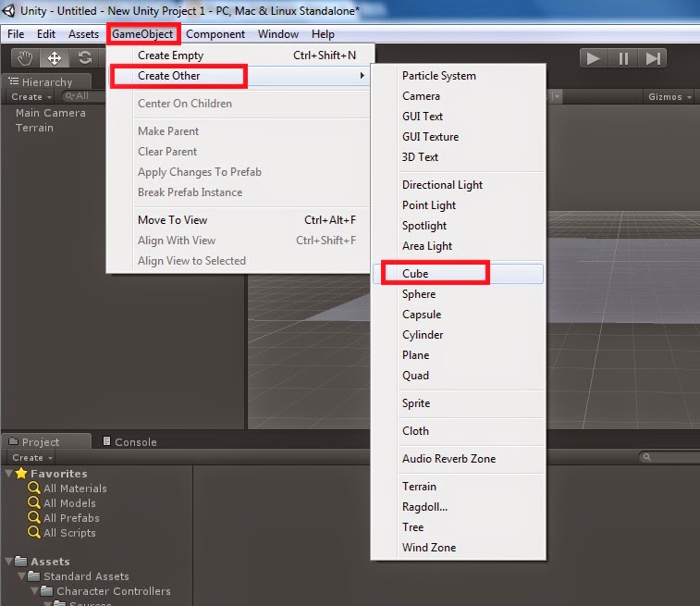The height and width of the screenshot is (606, 700).
Task: Open the Project panel Create dropdown
Action: [x=32, y=457]
